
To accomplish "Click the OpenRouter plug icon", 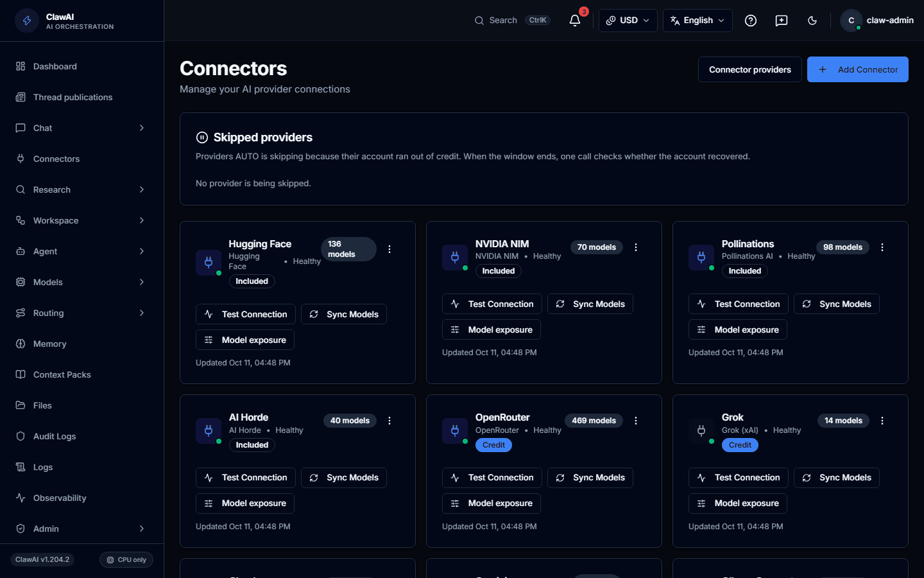I will click(x=455, y=431).
